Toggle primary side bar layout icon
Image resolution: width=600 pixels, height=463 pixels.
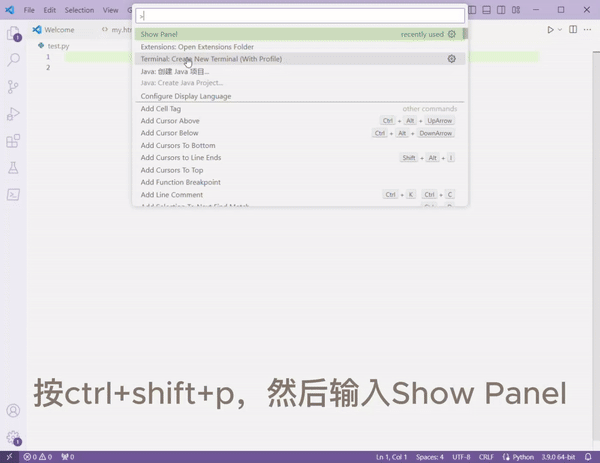click(x=472, y=10)
